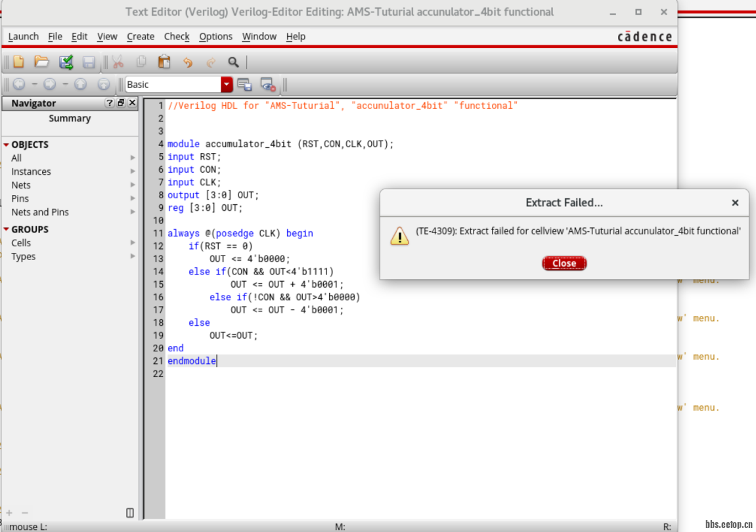This screenshot has height=532, width=756.
Task: Click the Navigator help question icon
Action: [110, 103]
